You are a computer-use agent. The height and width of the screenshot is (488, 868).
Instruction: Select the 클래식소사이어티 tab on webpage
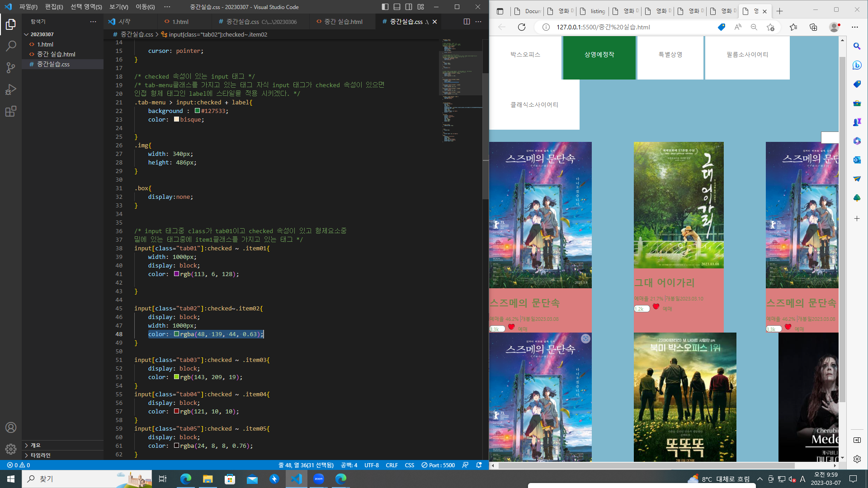point(534,105)
